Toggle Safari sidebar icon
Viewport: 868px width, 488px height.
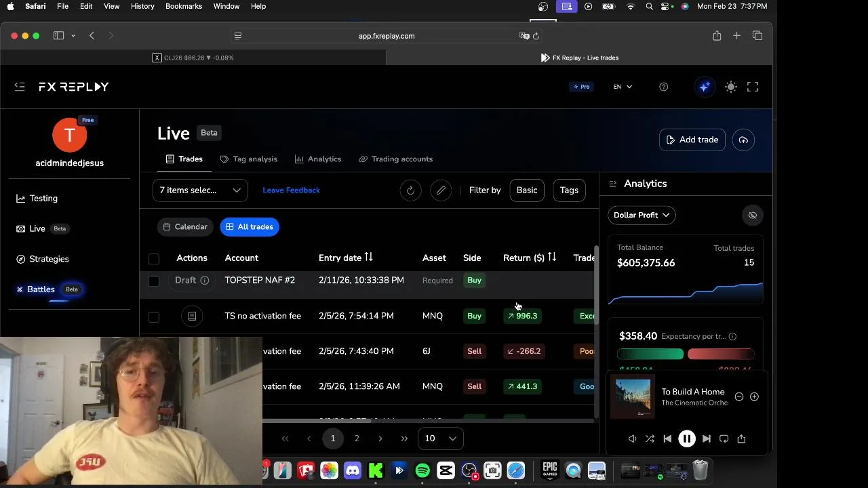coord(58,36)
